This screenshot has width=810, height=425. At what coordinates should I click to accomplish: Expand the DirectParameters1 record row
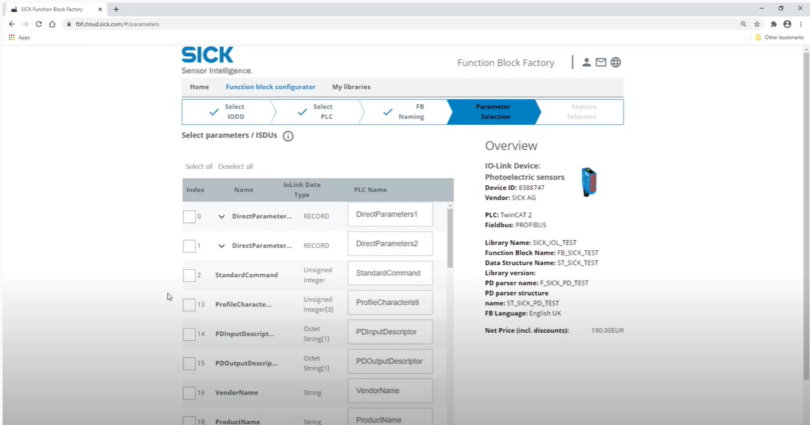[x=222, y=217]
